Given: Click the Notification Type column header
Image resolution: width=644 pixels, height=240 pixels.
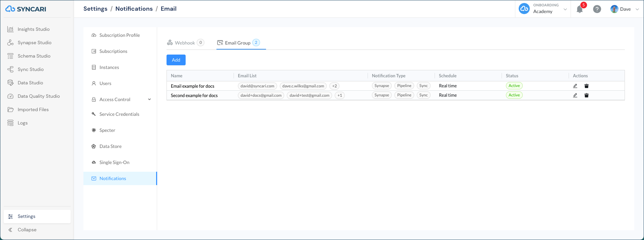Looking at the screenshot, I should [x=389, y=76].
